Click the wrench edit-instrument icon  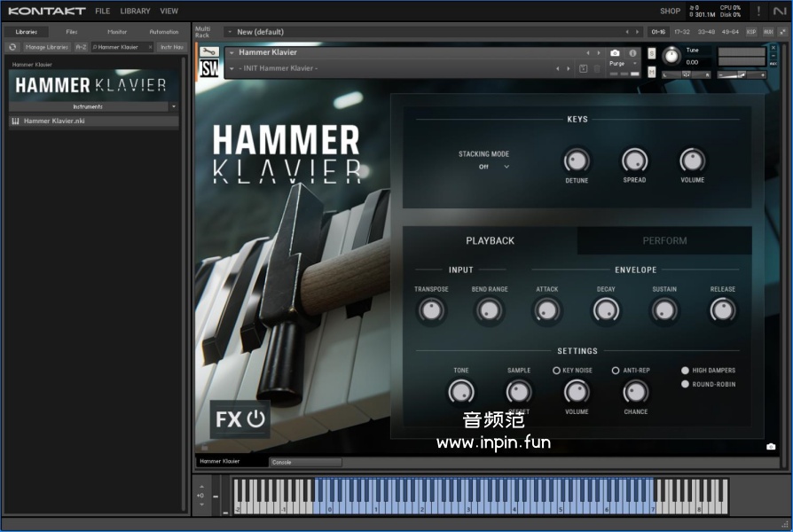click(x=209, y=52)
